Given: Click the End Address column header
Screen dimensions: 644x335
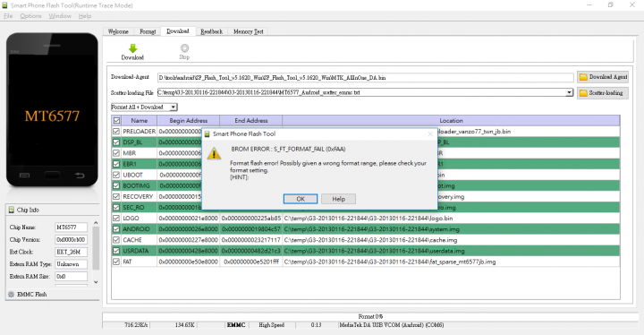Looking at the screenshot, I should 251,121.
